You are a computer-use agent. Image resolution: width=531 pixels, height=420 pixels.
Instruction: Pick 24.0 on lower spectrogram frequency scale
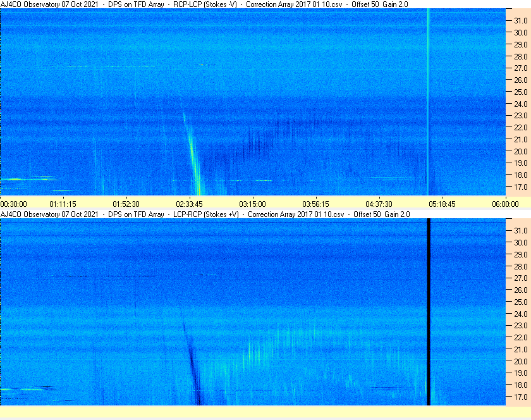pyautogui.click(x=521, y=314)
